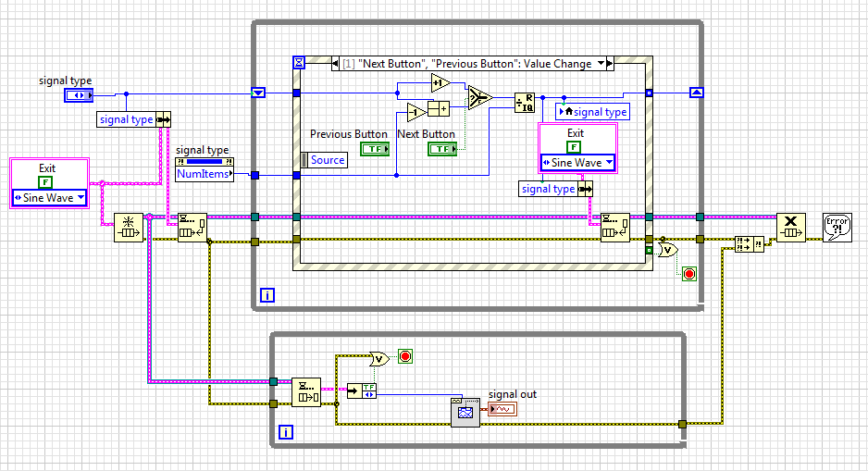Click the lower loop's stop condition terminal
Image resolution: width=868 pixels, height=471 pixels.
(405, 356)
